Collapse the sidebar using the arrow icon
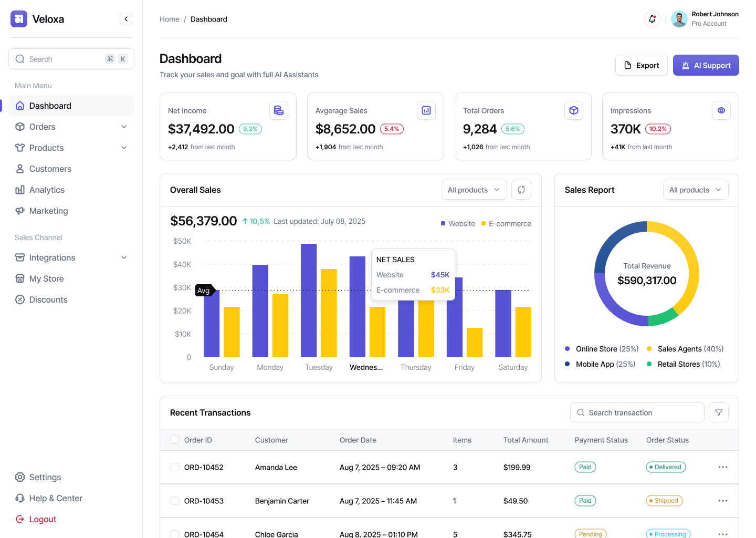The width and height of the screenshot is (756, 538). tap(126, 18)
